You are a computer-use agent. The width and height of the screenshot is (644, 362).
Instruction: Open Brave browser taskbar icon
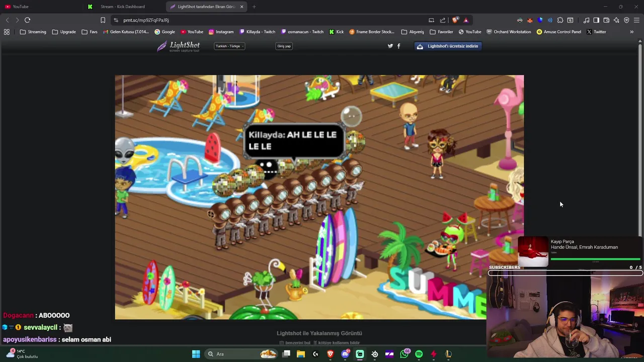click(331, 354)
